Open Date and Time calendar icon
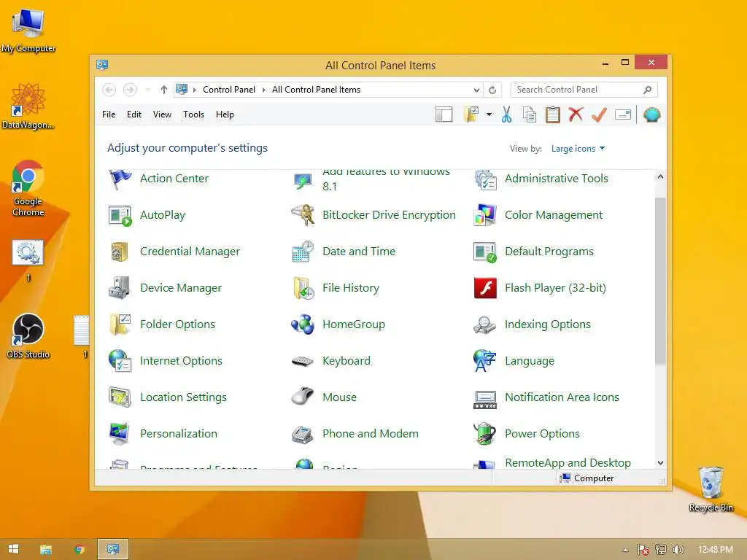 point(303,252)
